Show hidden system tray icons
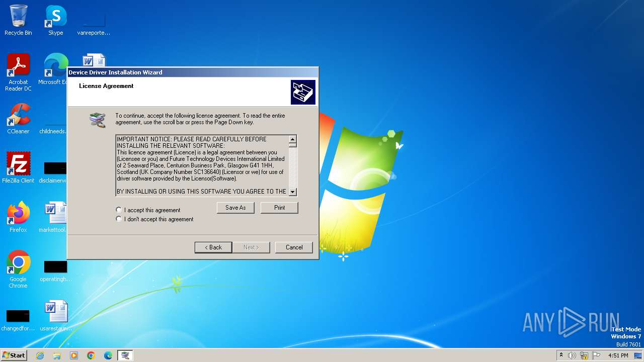Image resolution: width=644 pixels, height=362 pixels. (561, 355)
